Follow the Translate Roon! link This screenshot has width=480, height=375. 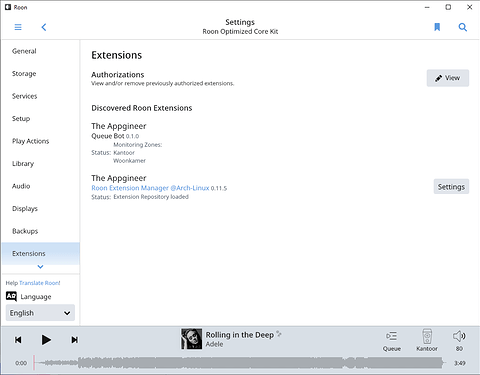[x=40, y=283]
